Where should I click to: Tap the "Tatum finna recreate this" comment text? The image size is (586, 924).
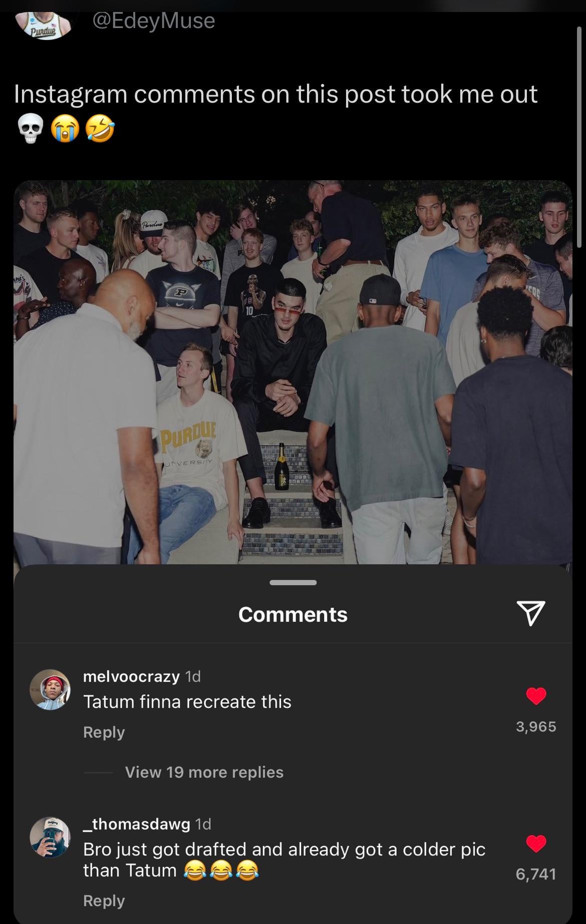(x=187, y=702)
